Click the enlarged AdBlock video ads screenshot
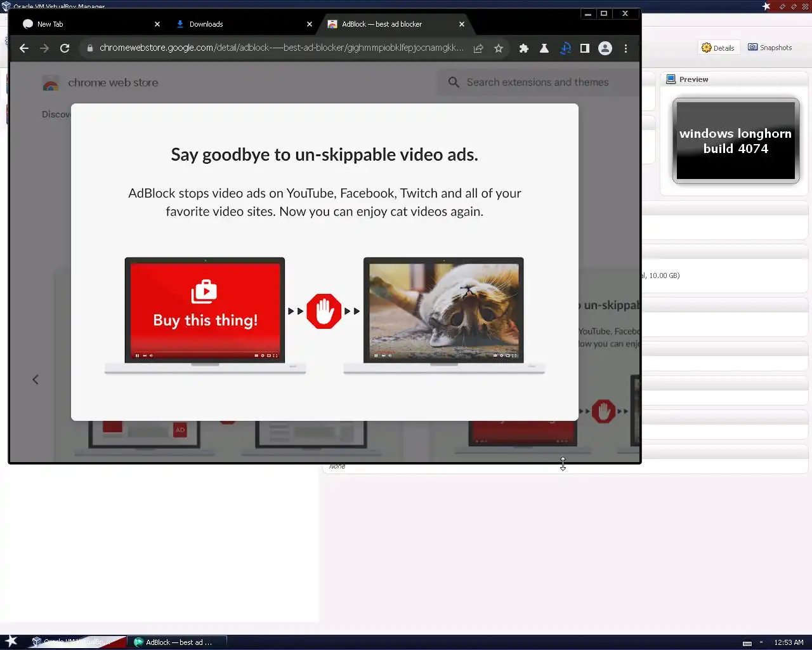The image size is (812, 650). coord(325,262)
